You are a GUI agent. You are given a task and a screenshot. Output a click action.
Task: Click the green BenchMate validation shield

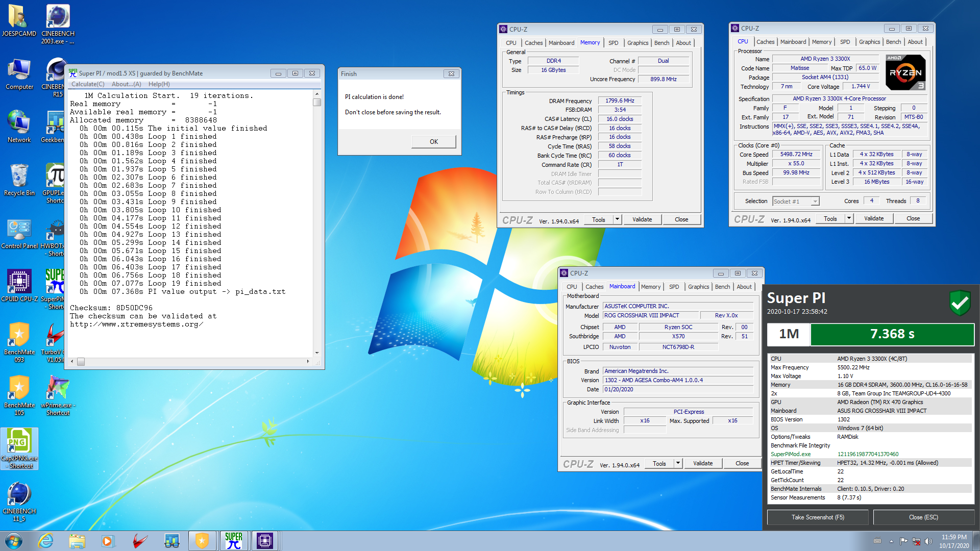(960, 303)
